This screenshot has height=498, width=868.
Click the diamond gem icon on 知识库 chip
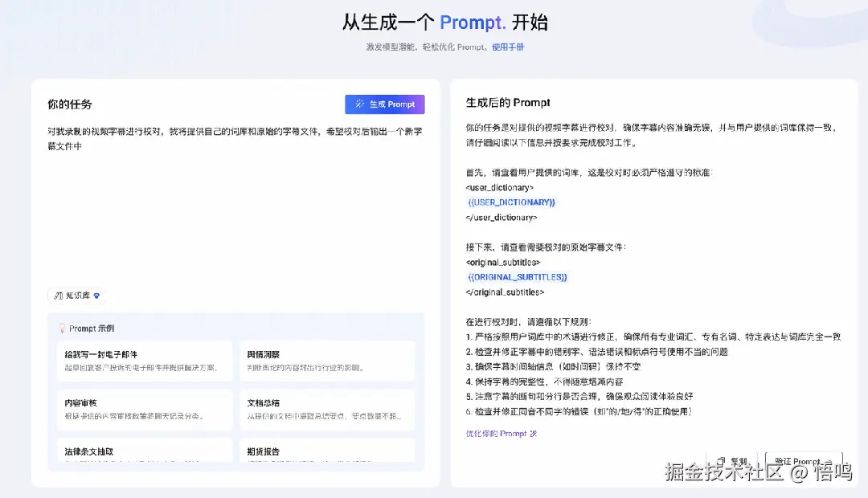[98, 296]
